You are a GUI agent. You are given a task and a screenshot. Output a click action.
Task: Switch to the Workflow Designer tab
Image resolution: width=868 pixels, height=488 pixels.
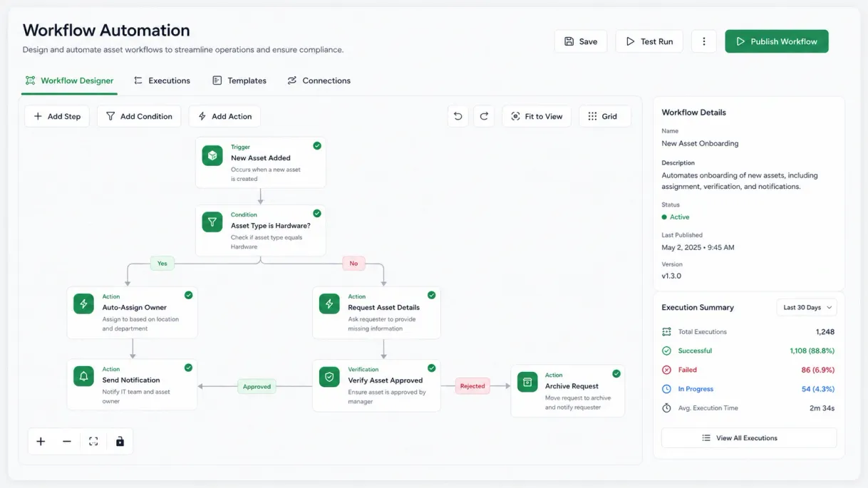(x=69, y=81)
